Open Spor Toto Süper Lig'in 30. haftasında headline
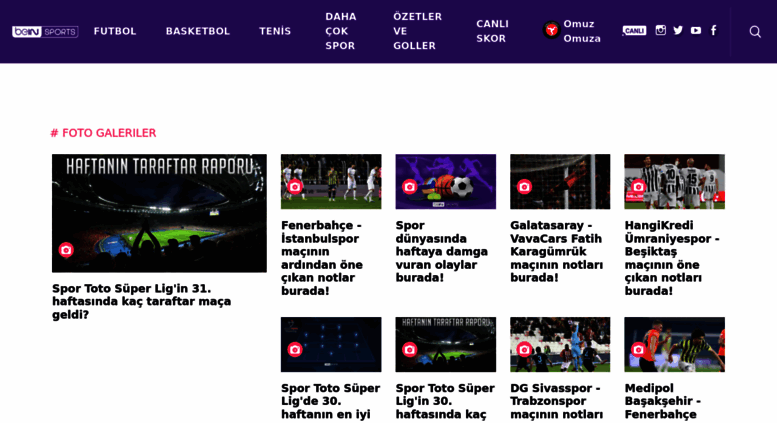 coord(445,401)
